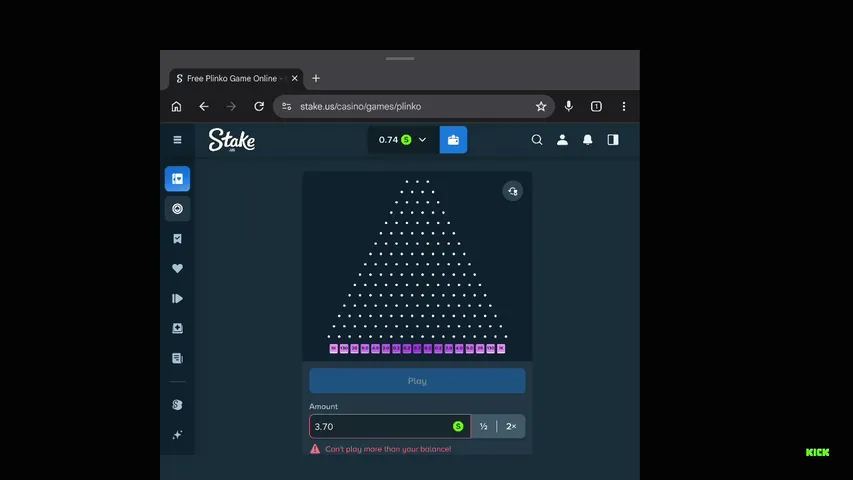853x480 pixels.
Task: Click the stake.us address bar URL
Action: [360, 106]
